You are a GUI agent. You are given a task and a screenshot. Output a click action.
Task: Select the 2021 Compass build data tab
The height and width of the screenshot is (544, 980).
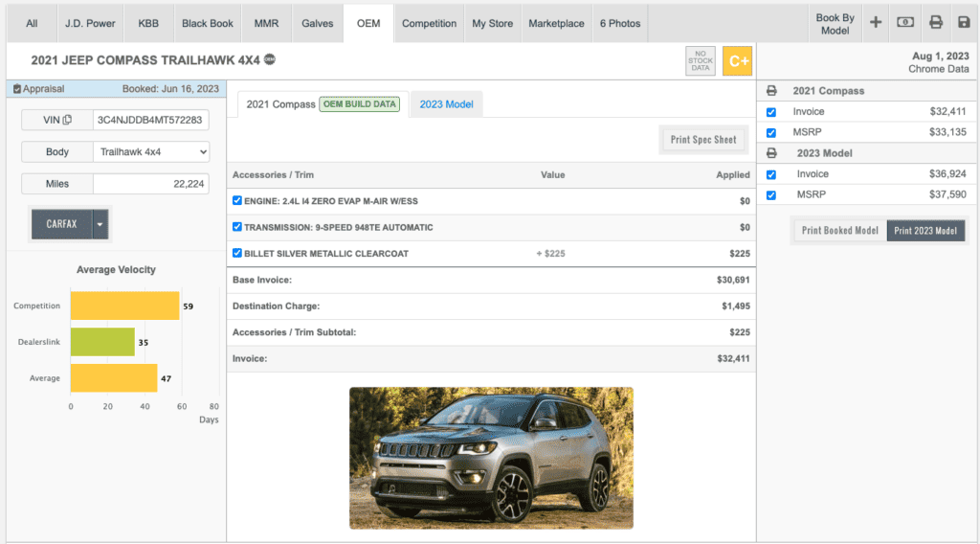(323, 103)
